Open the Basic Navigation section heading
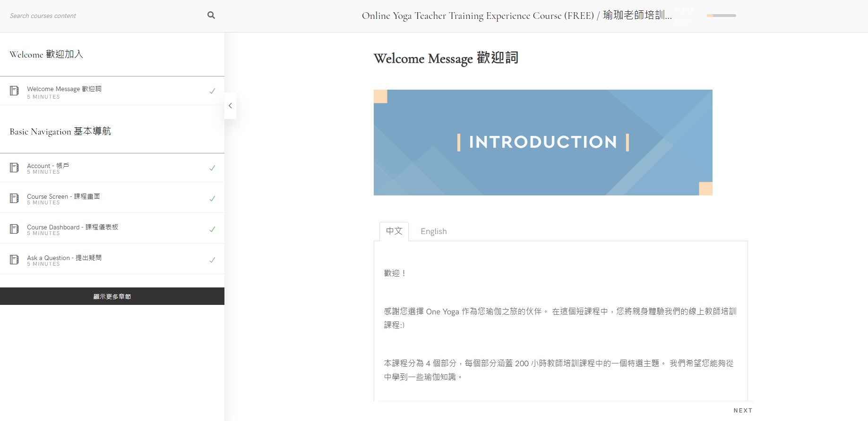Image resolution: width=868 pixels, height=421 pixels. 60,131
